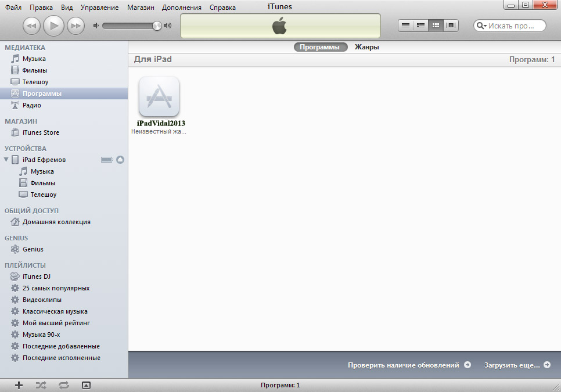Screen dimensions: 561x392
Task: Click the previous track rewind button
Action: coord(31,26)
